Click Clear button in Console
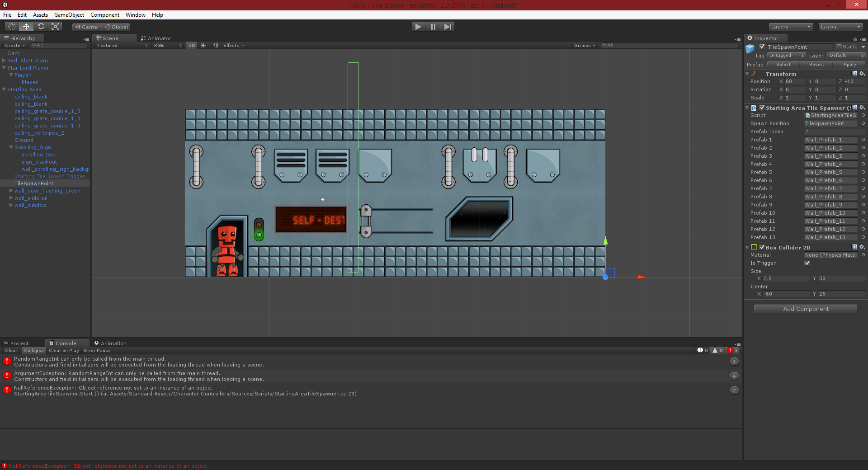 (11, 350)
